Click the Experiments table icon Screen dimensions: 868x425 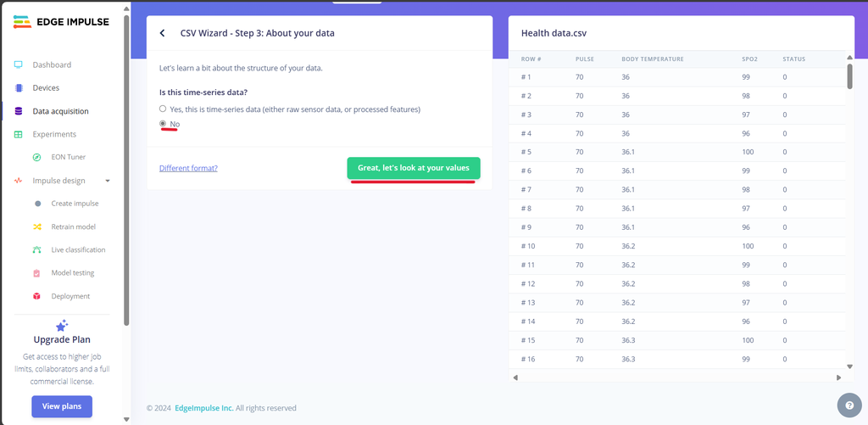[x=19, y=135]
